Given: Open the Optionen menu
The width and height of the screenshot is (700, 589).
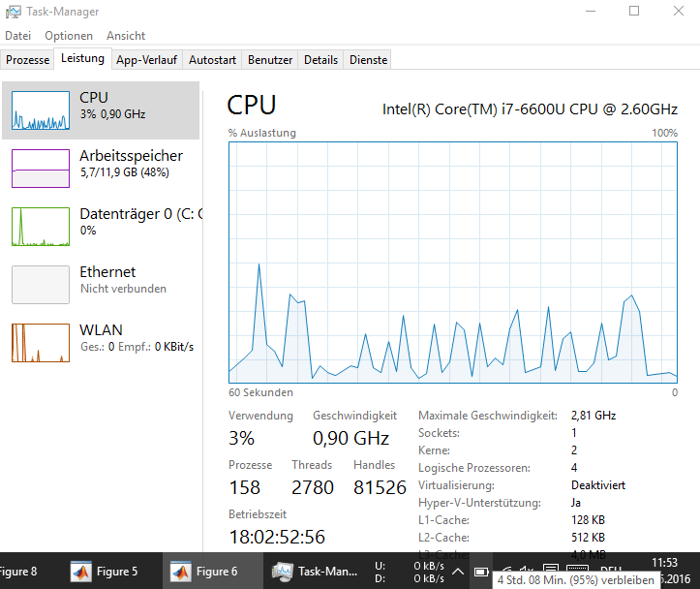Looking at the screenshot, I should click(69, 36).
